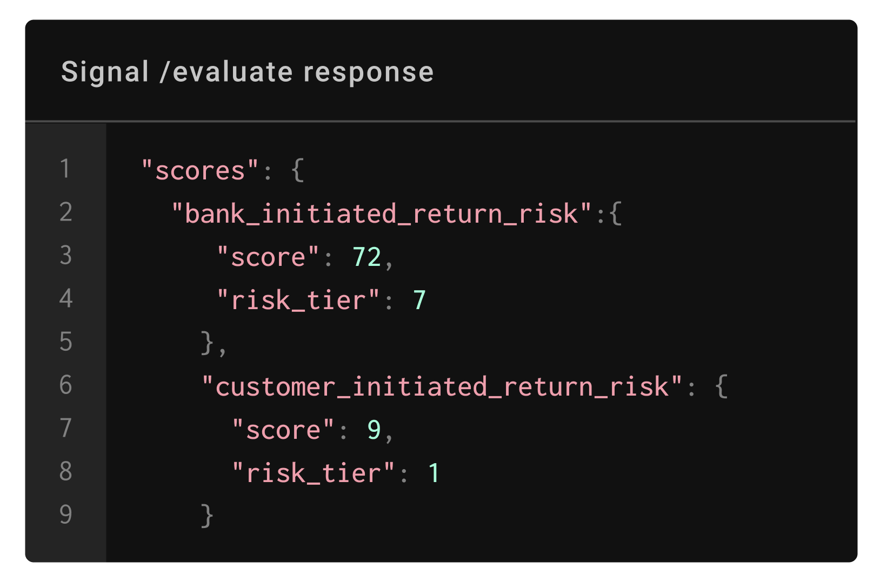The image size is (880, 588).
Task: Click line number 7 in gutter
Action: point(65,428)
